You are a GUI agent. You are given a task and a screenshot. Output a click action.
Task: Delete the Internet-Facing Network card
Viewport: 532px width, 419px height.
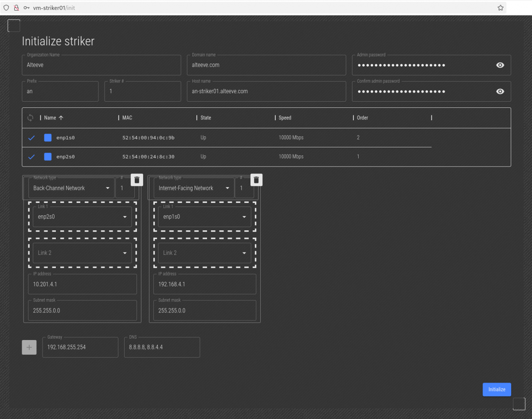256,180
